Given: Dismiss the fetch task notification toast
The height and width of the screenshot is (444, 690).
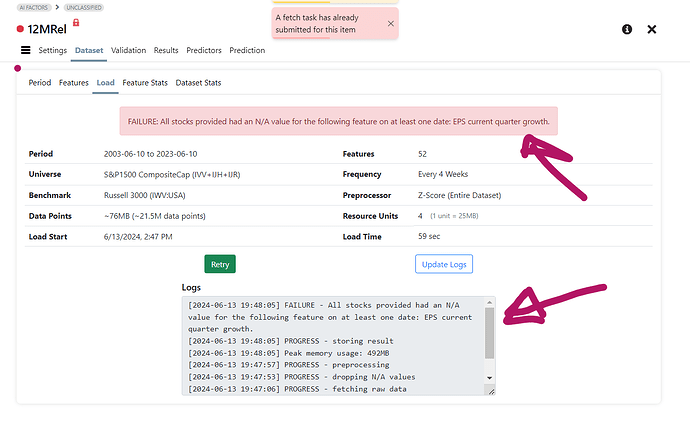Looking at the screenshot, I should click(390, 23).
